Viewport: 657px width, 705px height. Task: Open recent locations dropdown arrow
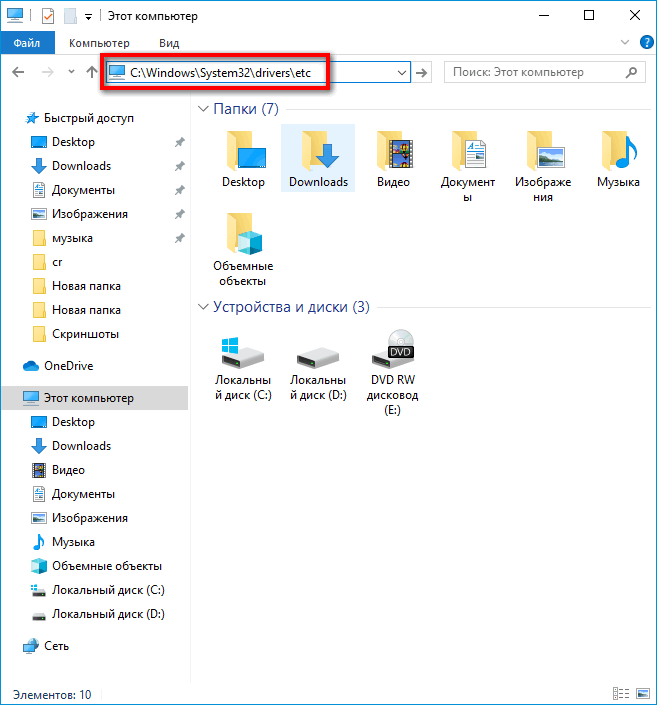tap(71, 71)
